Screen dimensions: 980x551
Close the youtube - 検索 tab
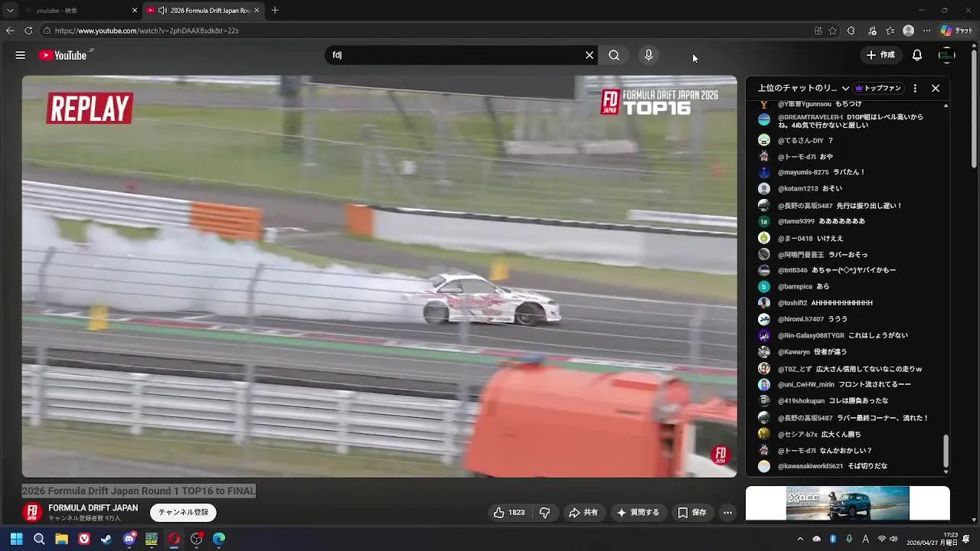135,11
